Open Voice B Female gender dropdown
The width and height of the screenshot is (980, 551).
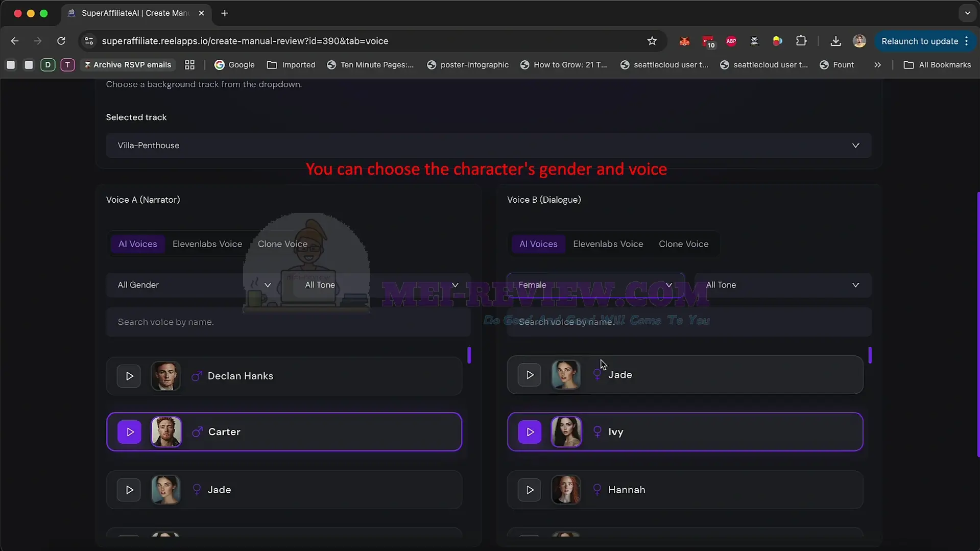595,285
